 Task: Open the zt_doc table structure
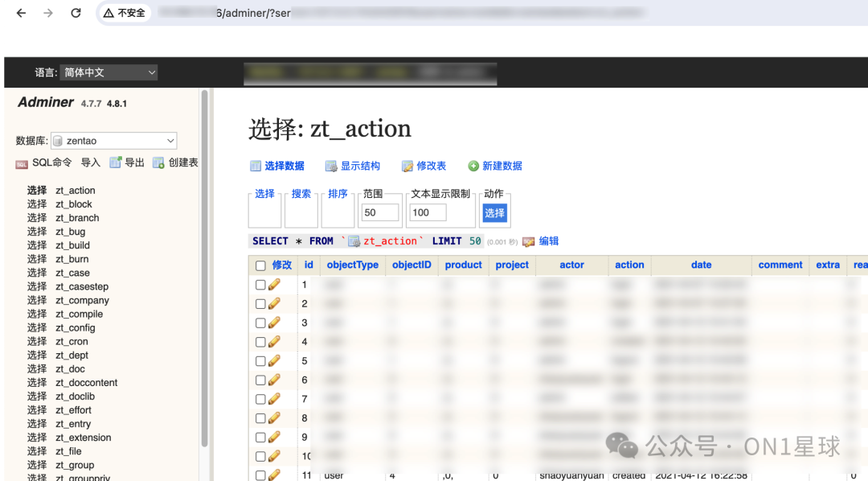coord(70,369)
